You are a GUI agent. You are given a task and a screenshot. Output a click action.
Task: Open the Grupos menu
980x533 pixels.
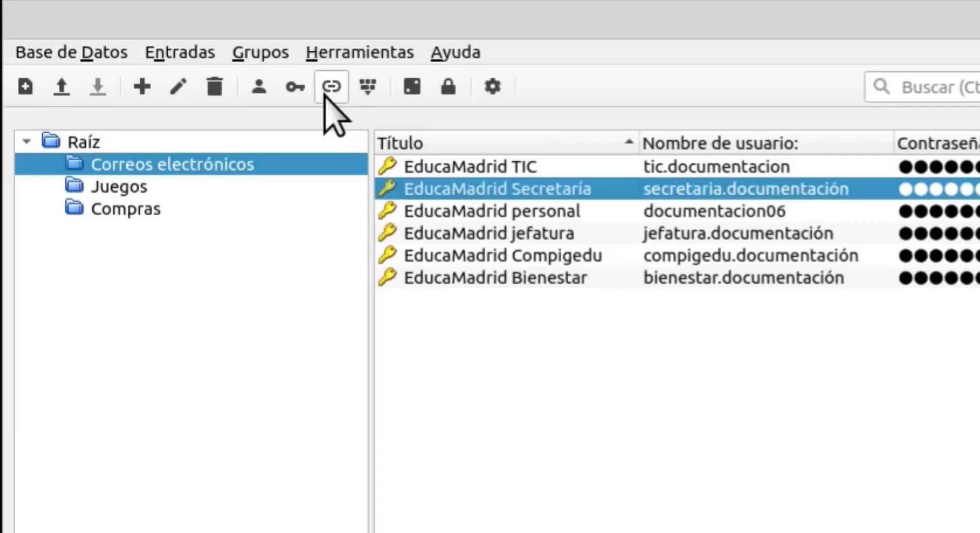(260, 52)
